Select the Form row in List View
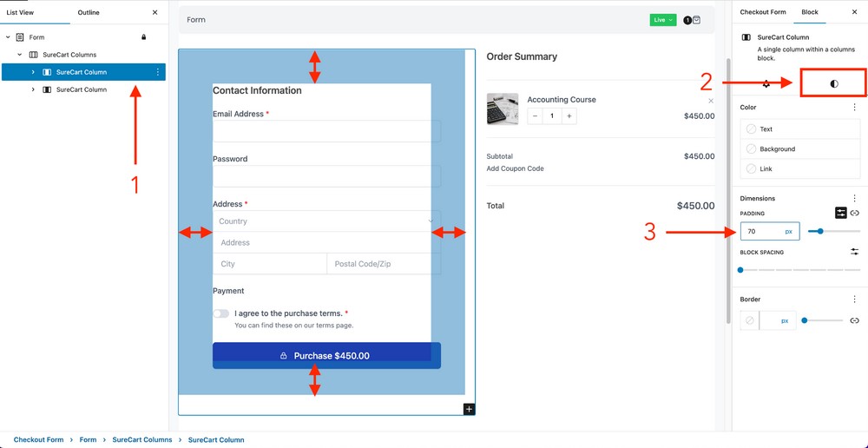Viewport: 868px width, 448px height. 83,37
